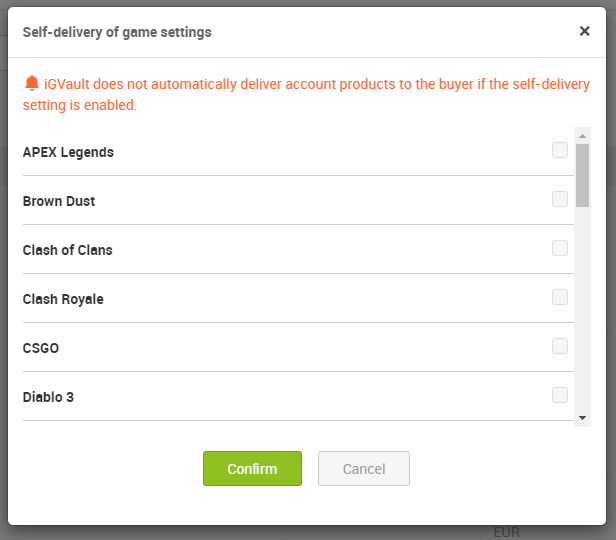
Task: Click the game list scrollbar thumb
Action: [x=582, y=175]
